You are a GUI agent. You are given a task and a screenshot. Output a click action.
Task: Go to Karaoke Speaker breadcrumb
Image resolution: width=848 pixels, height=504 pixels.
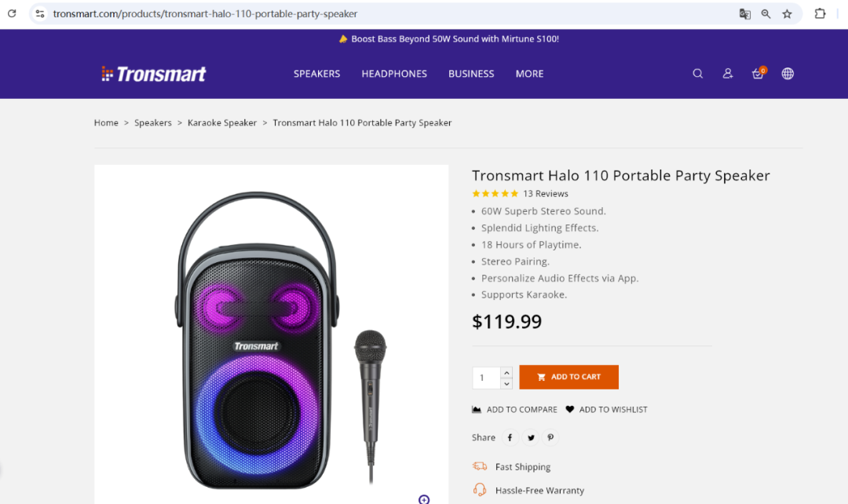(222, 122)
